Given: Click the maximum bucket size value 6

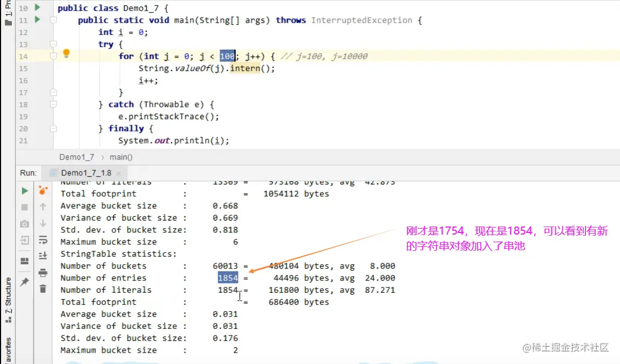Looking at the screenshot, I should coord(235,242).
